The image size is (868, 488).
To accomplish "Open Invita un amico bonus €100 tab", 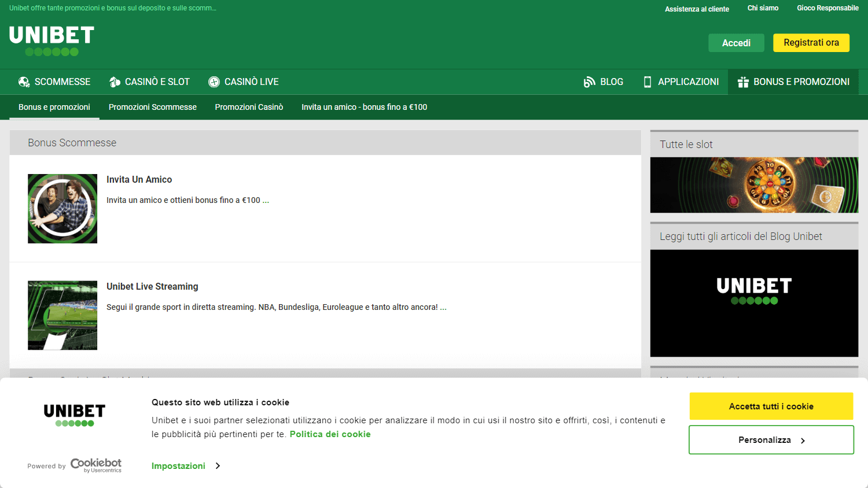I will (x=364, y=107).
